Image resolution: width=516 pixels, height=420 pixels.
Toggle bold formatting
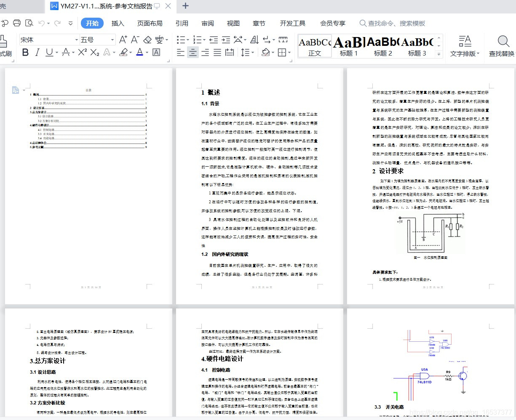click(25, 52)
